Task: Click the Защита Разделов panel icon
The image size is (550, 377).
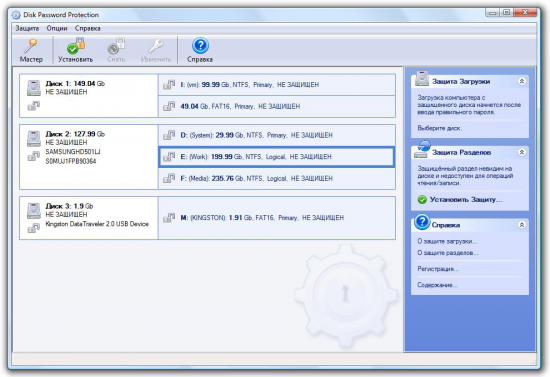Action: pyautogui.click(x=422, y=150)
